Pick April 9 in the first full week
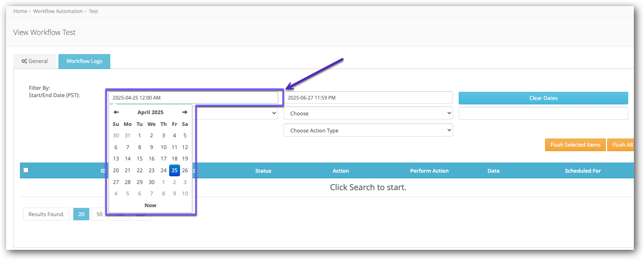644x260 pixels. [x=151, y=147]
